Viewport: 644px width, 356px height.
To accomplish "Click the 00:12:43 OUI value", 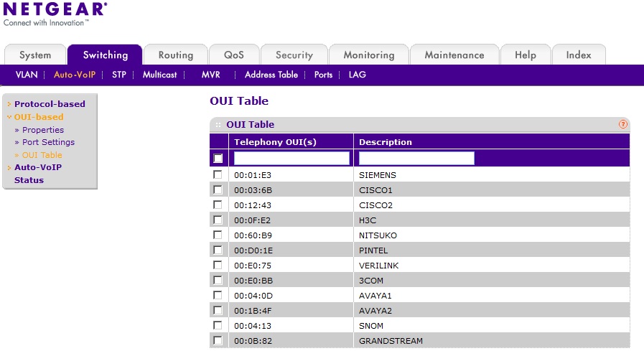I will [253, 205].
